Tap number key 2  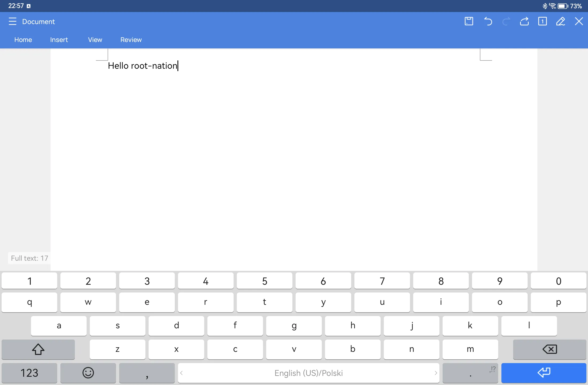pos(88,281)
